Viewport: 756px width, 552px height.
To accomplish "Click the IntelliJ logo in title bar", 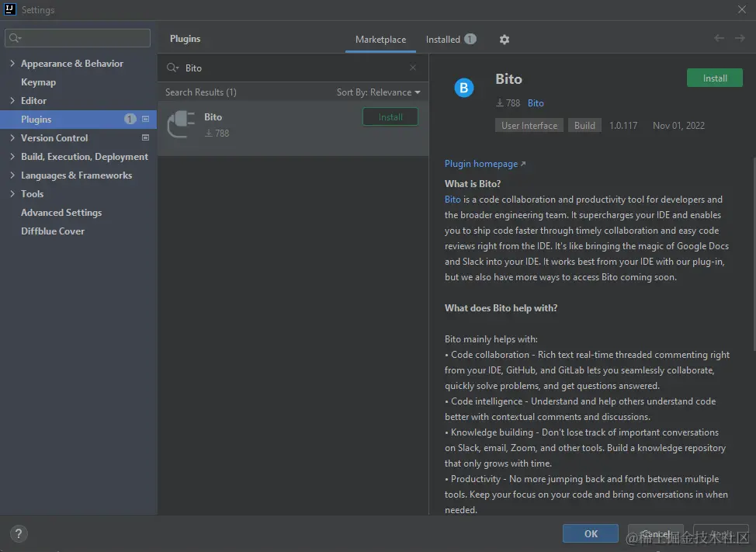I will point(9,9).
